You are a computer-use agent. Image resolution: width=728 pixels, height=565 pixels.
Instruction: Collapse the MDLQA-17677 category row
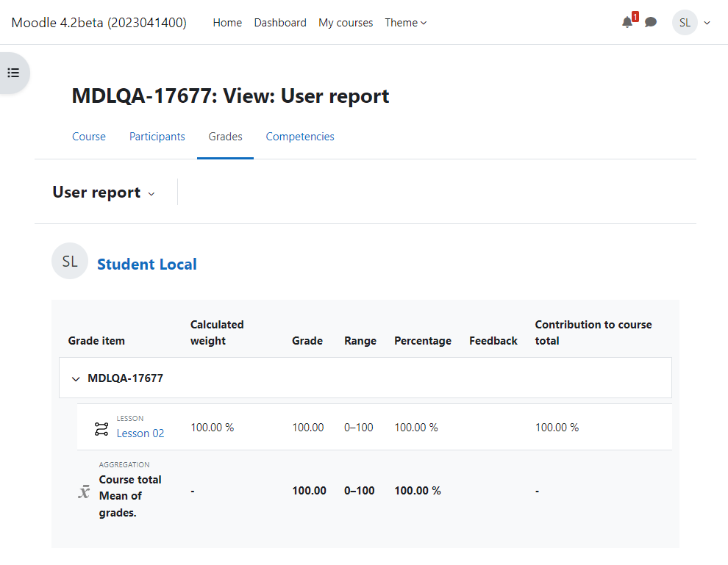tap(76, 379)
